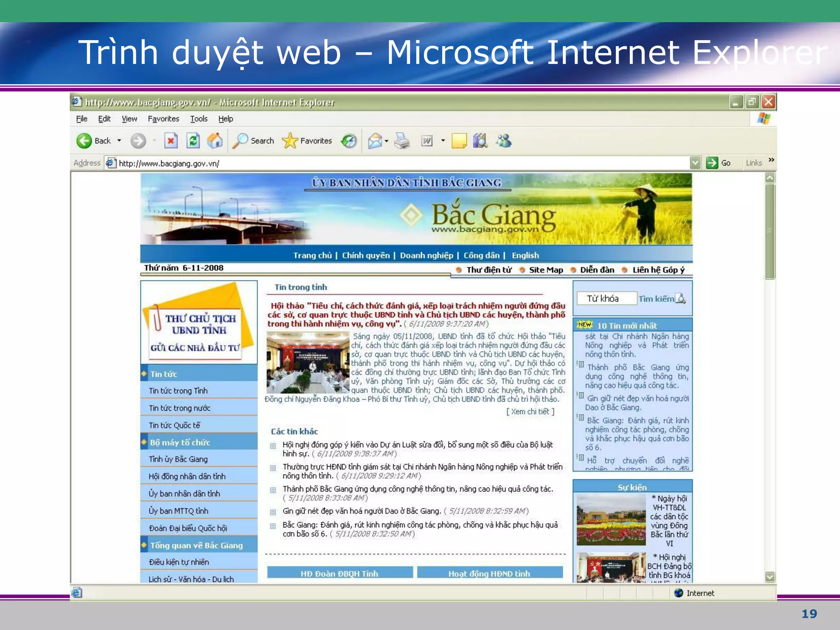
Task: Click the Windows flag logo
Action: (x=764, y=119)
